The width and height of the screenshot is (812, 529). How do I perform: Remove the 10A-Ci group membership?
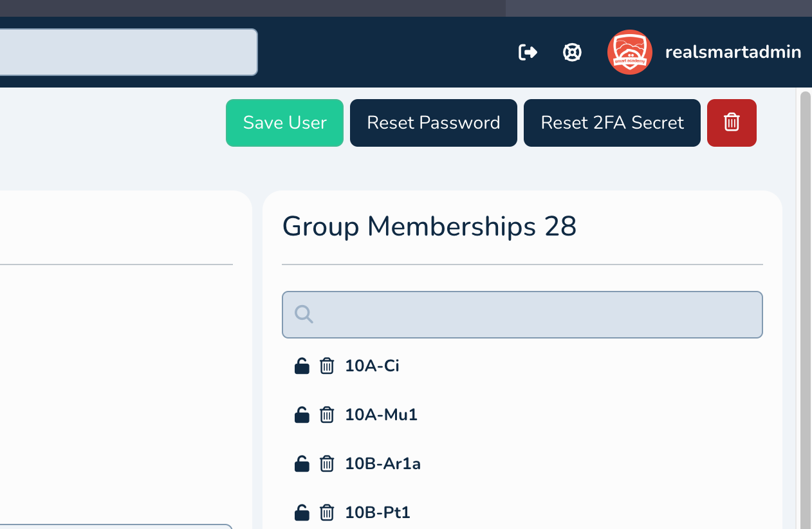327,366
